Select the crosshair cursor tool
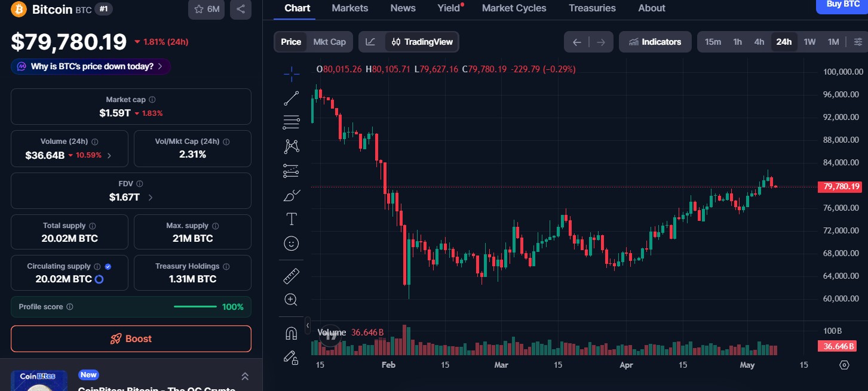This screenshot has height=391, width=868. point(292,74)
